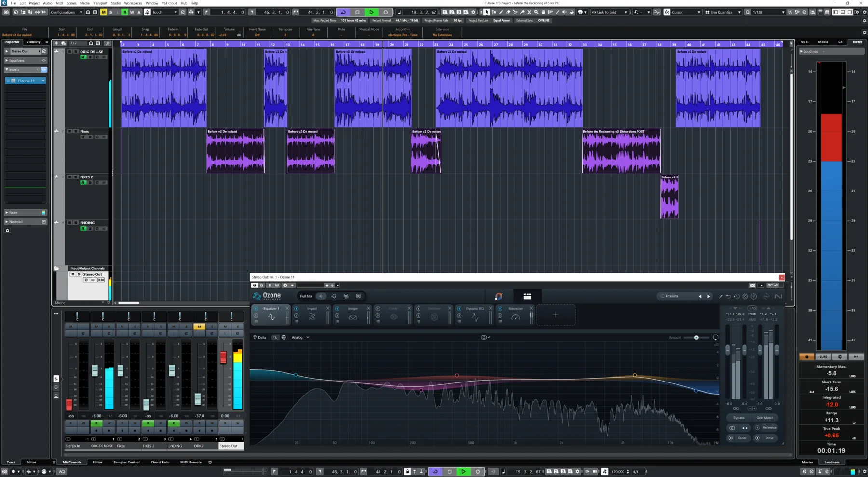Click the Gain Match button in Ozone

pos(766,417)
